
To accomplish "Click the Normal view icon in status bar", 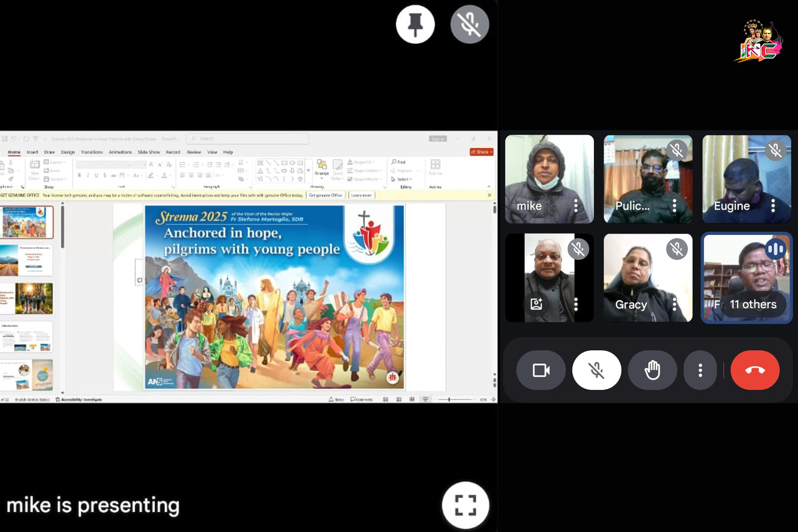I will click(385, 399).
